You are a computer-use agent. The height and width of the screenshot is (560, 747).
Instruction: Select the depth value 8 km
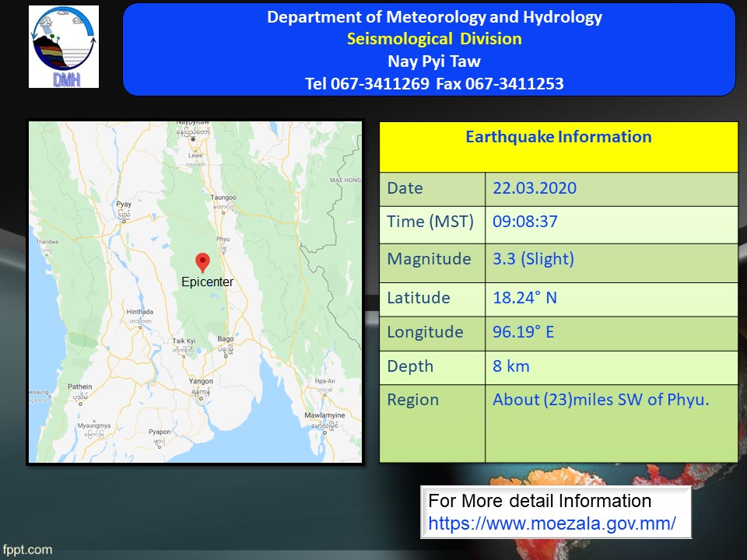pyautogui.click(x=511, y=366)
